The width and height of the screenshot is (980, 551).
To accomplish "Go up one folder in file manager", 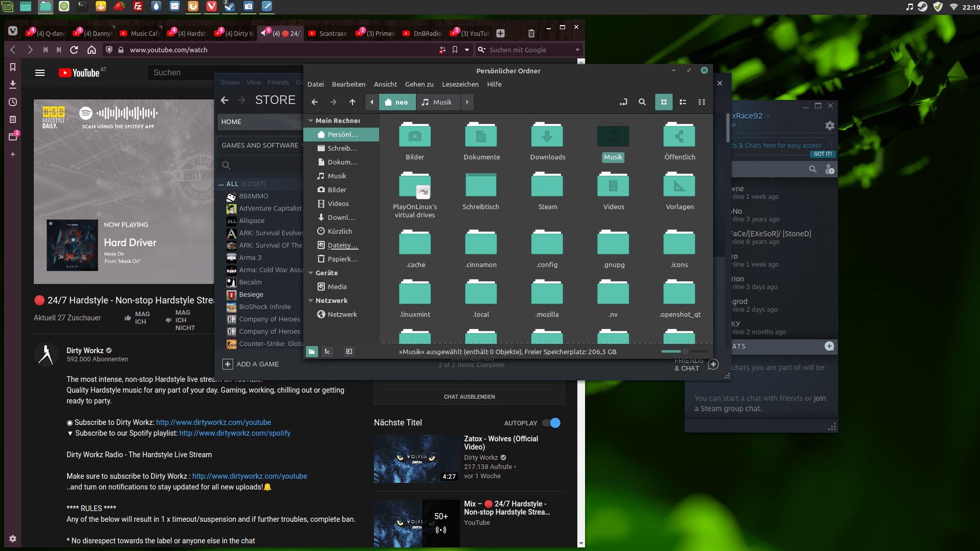I will [352, 102].
